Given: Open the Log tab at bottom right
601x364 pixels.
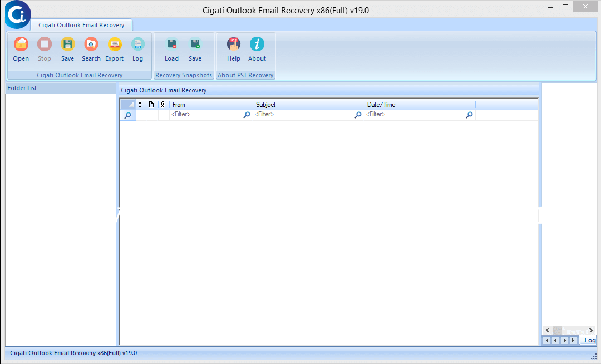Looking at the screenshot, I should pos(589,340).
